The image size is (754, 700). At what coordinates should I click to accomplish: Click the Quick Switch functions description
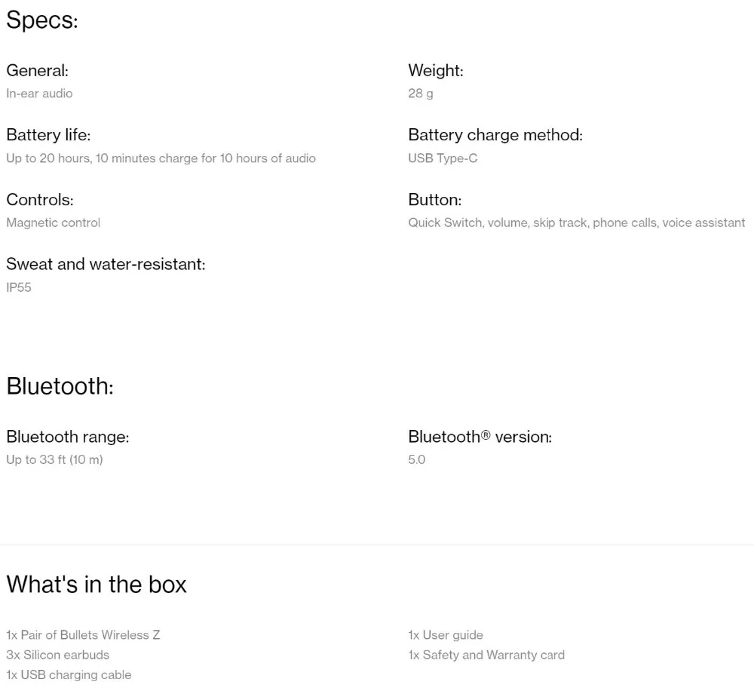pos(576,223)
